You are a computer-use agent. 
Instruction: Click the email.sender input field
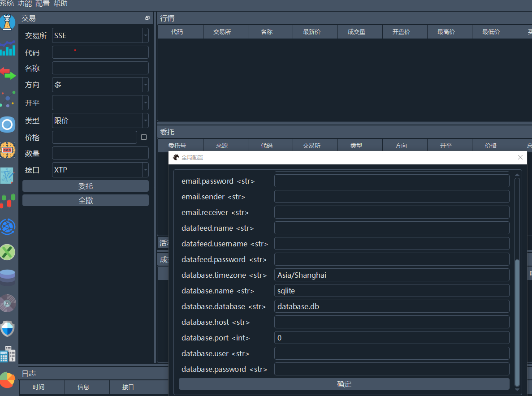coord(392,197)
